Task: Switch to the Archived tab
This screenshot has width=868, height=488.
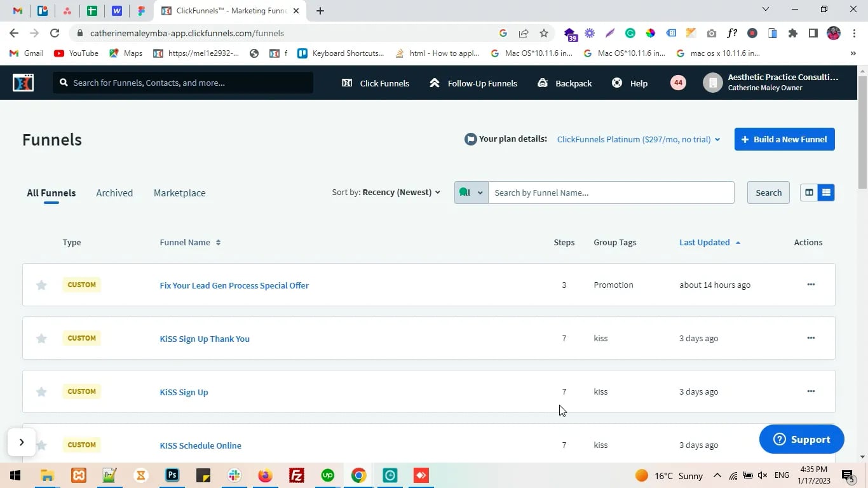Action: [x=114, y=193]
